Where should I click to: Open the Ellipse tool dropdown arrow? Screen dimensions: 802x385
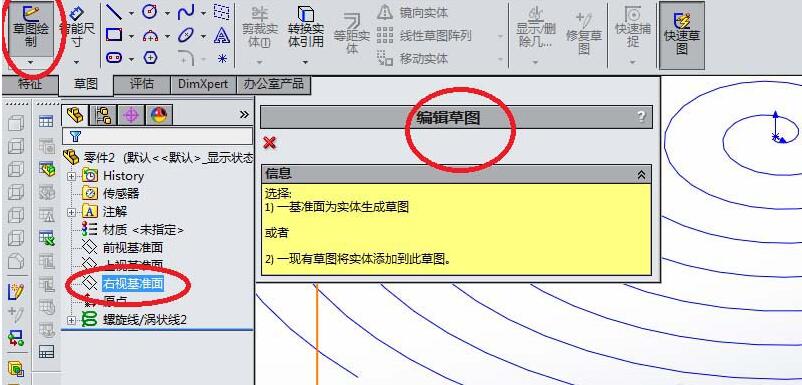coord(203,36)
